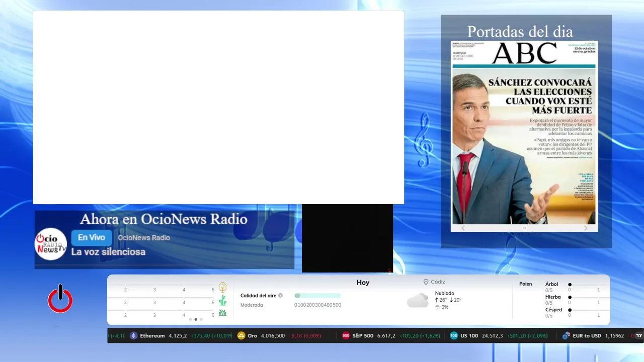Screen dimensions: 644x362
Task: Pause the newspaper cover slideshow
Action: tap(524, 228)
